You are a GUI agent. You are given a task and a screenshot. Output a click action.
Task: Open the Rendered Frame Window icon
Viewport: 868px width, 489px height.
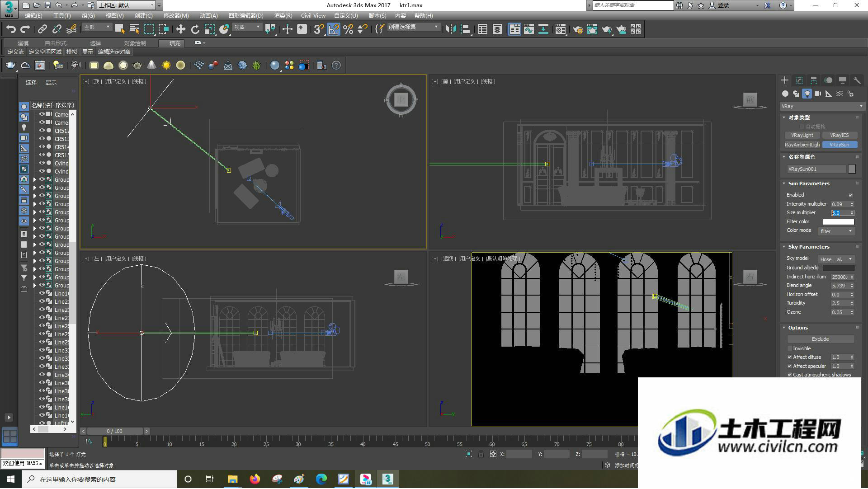(592, 29)
